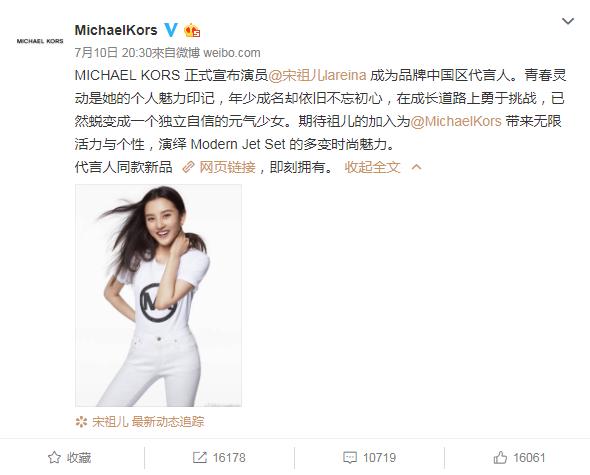Open the 网页链接 web link

(227, 167)
